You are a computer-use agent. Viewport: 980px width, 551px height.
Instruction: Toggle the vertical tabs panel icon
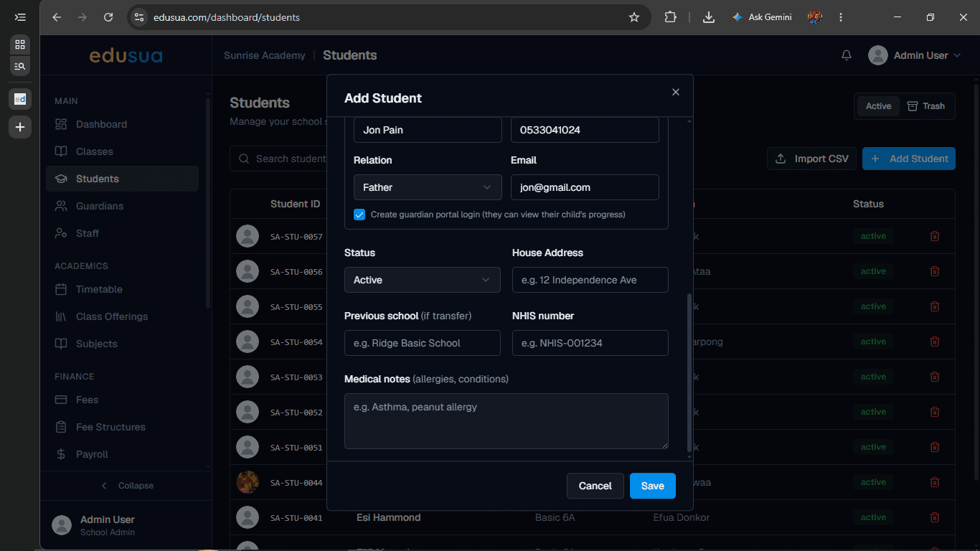(20, 17)
